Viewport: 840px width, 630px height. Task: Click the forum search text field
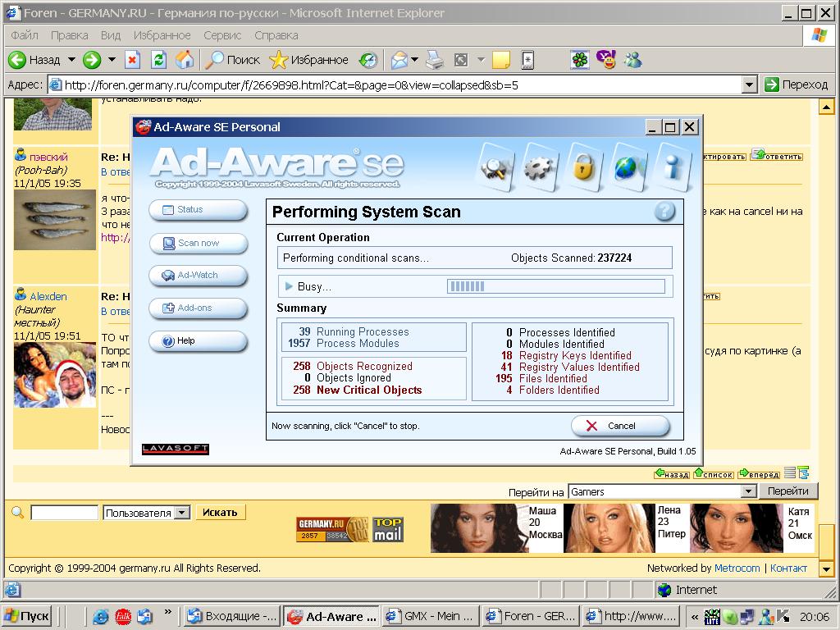coord(64,513)
